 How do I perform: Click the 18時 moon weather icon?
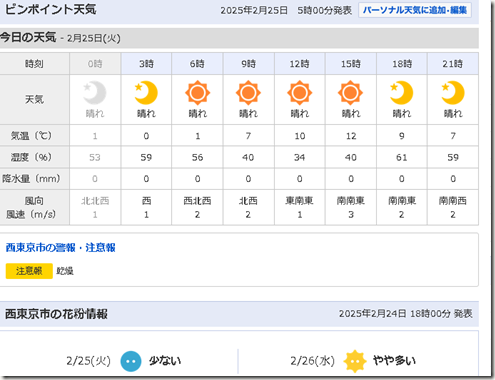pyautogui.click(x=402, y=92)
